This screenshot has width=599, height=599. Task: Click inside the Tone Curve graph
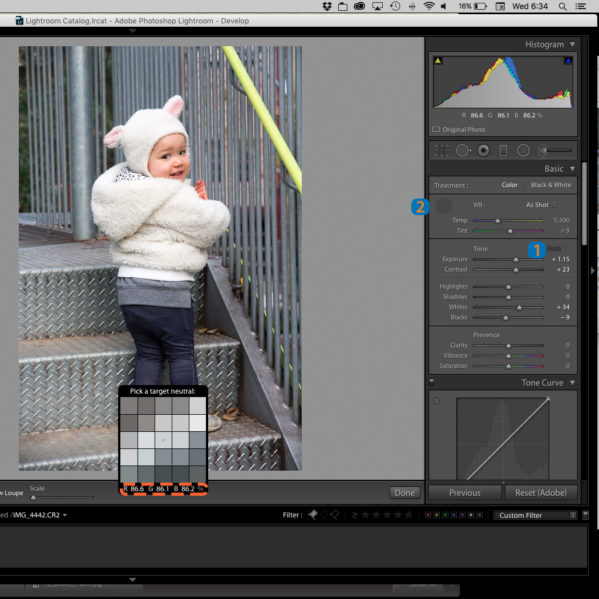click(503, 439)
